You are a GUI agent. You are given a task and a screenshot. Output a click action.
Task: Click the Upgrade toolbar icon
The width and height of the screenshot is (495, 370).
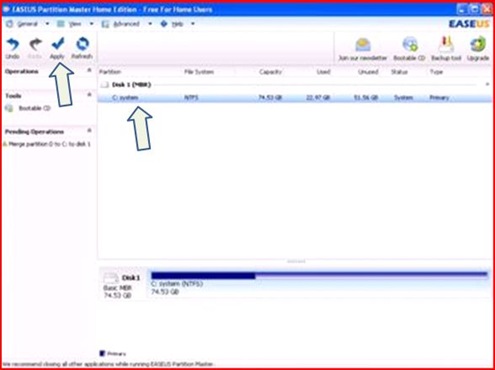478,44
